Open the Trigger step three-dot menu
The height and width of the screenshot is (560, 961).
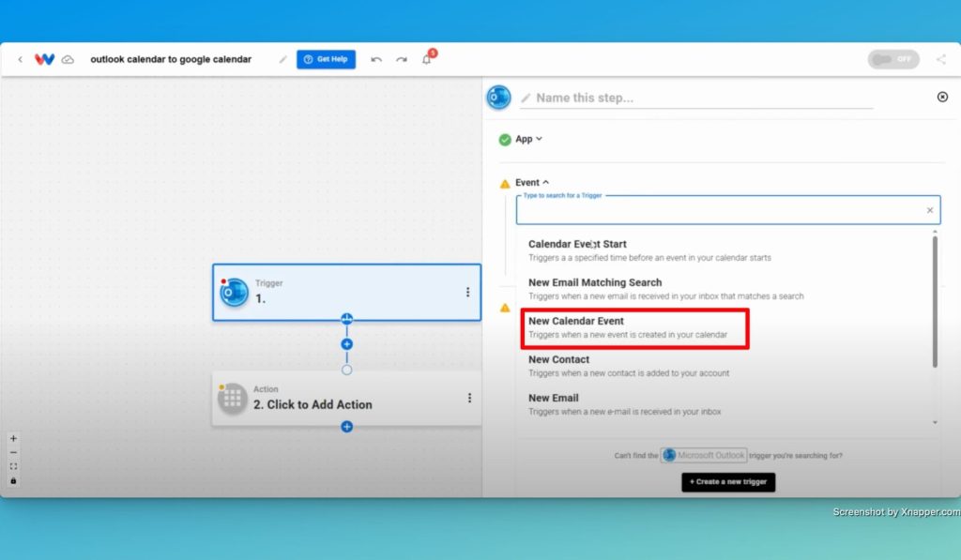point(467,293)
